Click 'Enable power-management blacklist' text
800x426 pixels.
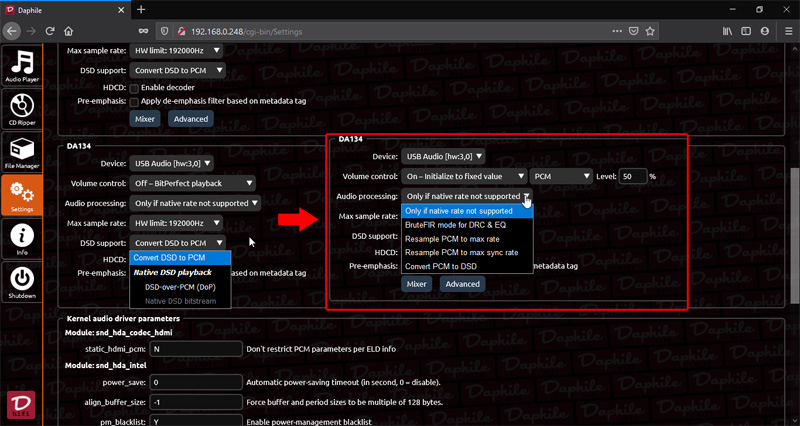tap(309, 422)
